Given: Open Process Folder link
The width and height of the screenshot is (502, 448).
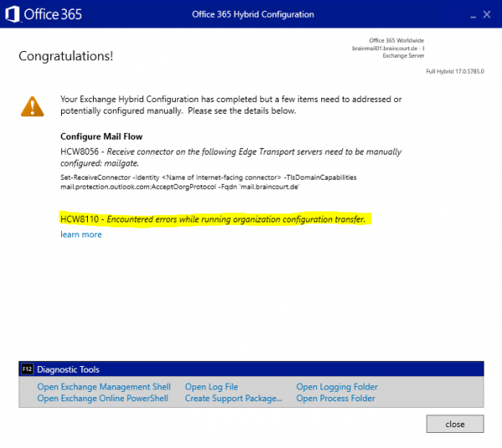Looking at the screenshot, I should [x=336, y=399].
